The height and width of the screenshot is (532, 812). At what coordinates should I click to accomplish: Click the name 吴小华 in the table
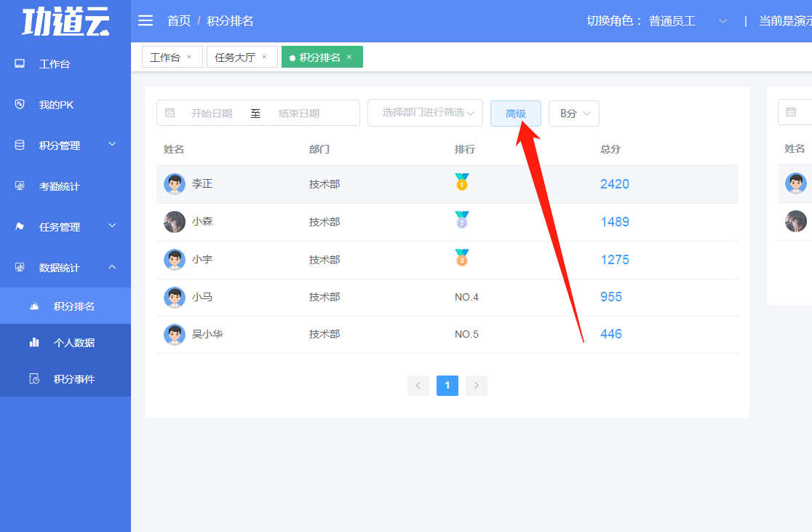click(x=207, y=334)
